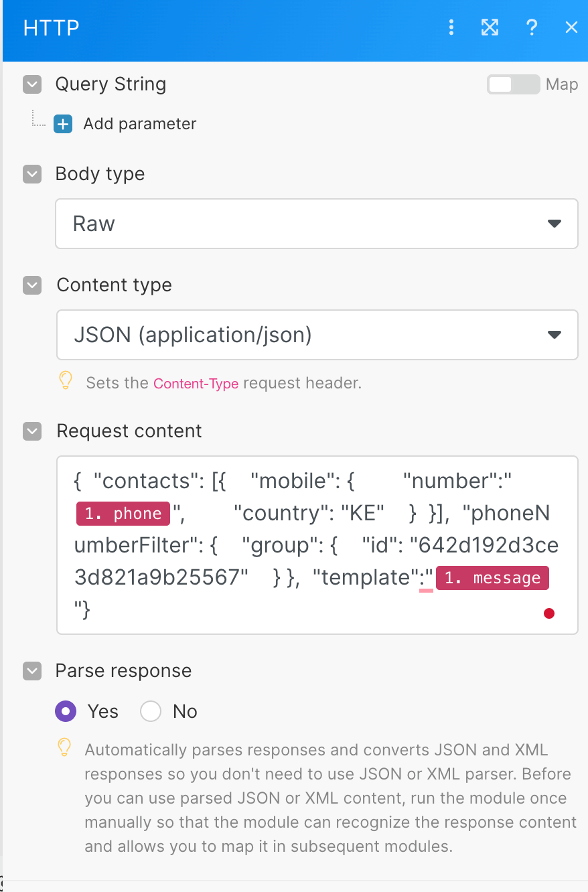The height and width of the screenshot is (892, 588).
Task: Click the 1. phone mapped variable pill
Action: point(123,514)
